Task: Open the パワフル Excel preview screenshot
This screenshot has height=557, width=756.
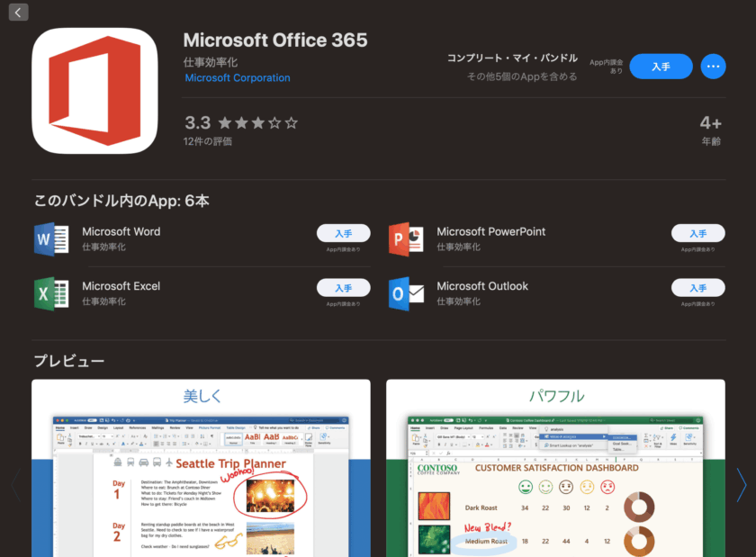Action: click(x=555, y=468)
